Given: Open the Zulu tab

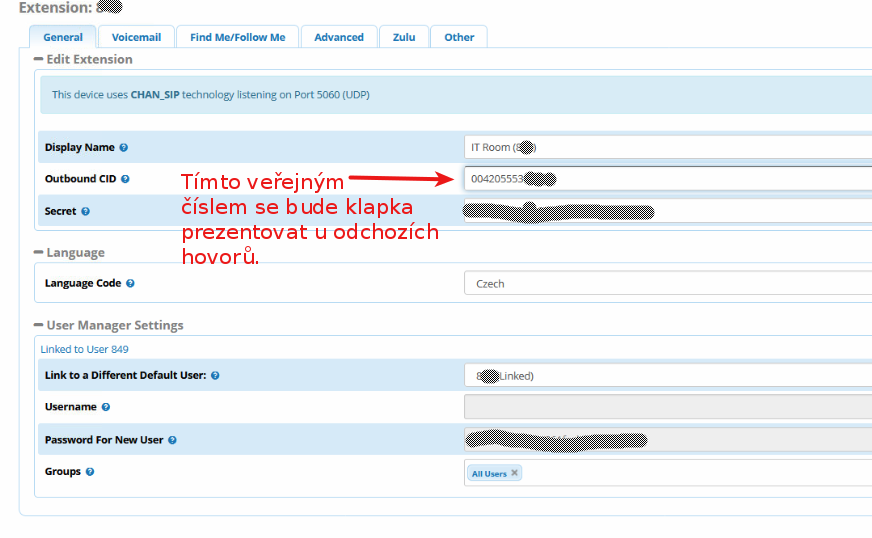Looking at the screenshot, I should (404, 37).
